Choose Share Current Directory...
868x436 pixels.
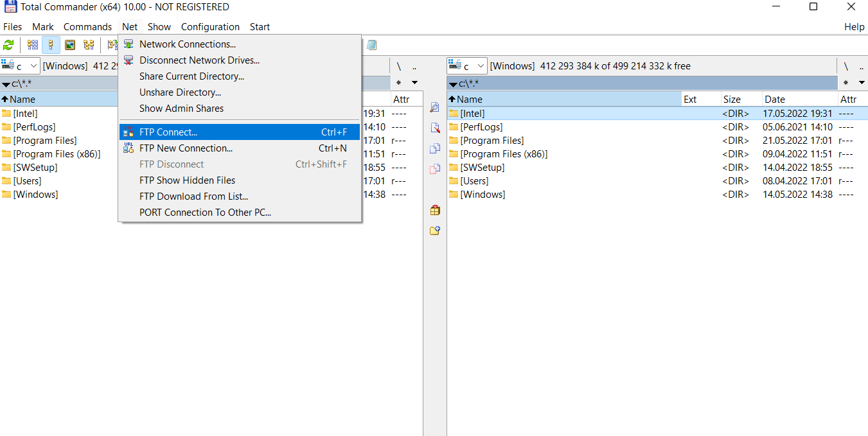coord(240,76)
